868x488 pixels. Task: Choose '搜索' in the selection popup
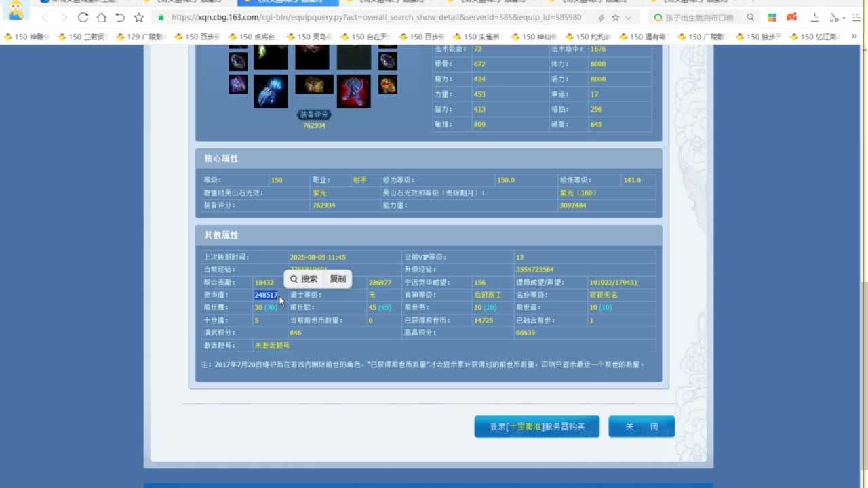coord(304,279)
